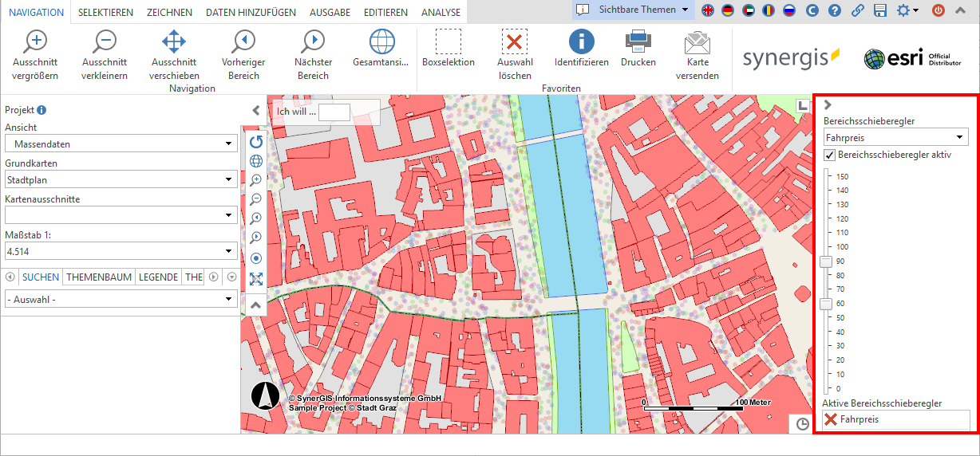
Task: Switch to the ANALYSE ribbon tab
Action: click(x=441, y=13)
